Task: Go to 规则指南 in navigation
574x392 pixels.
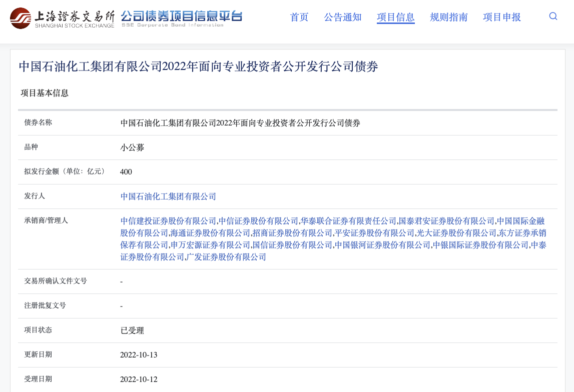Action: 448,17
